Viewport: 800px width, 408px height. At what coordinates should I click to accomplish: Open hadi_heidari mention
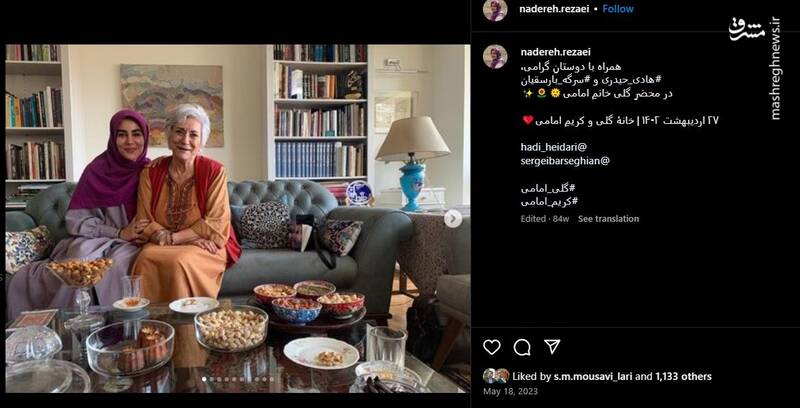554,147
